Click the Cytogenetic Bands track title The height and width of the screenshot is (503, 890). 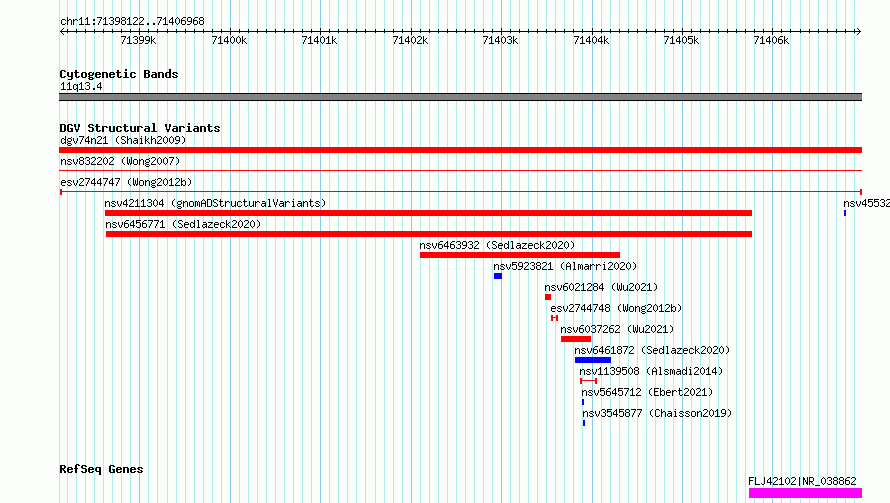[119, 74]
